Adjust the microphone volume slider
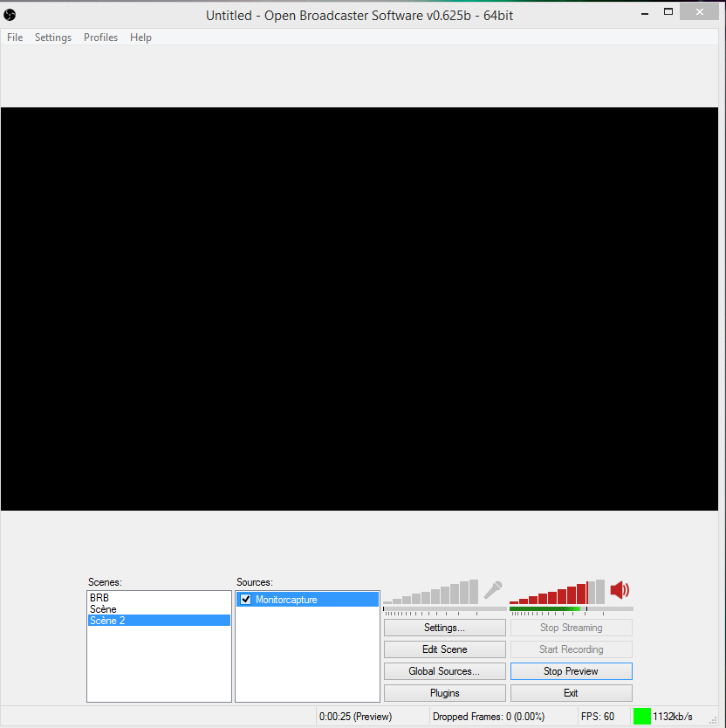The image size is (726, 728). point(430,593)
